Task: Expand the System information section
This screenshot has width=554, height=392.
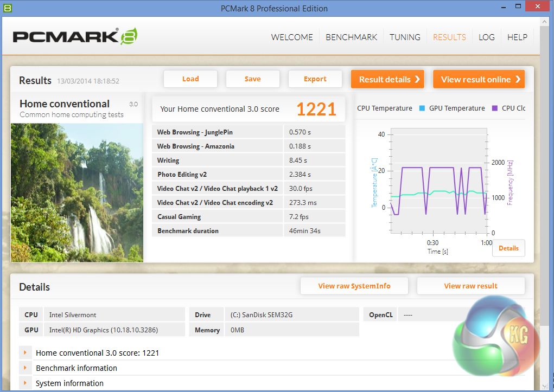Action: (25, 383)
